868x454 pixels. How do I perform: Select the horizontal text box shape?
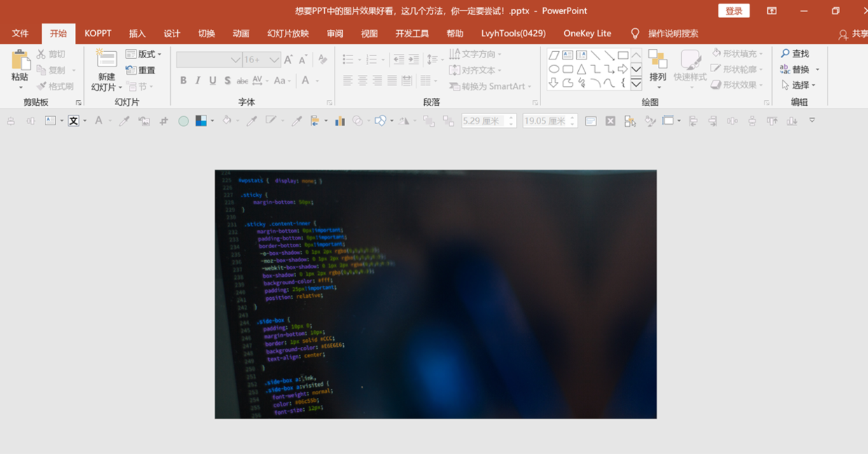tap(568, 55)
